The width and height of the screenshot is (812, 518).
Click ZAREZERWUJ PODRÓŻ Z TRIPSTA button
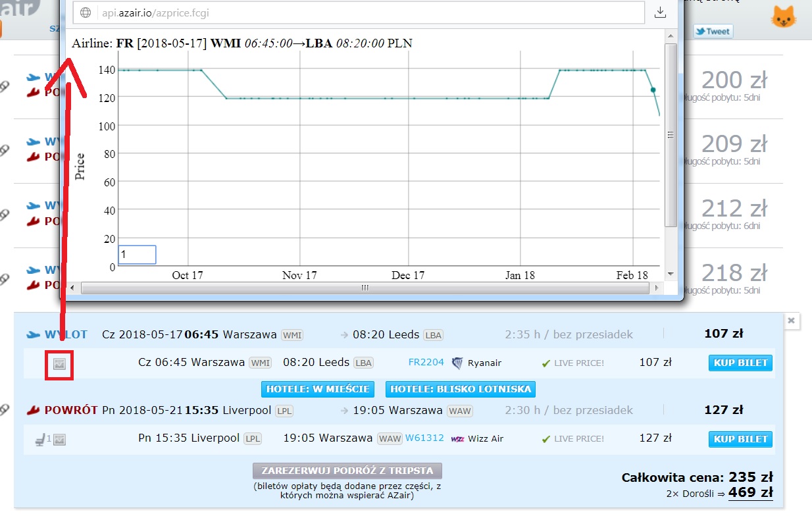click(x=347, y=471)
